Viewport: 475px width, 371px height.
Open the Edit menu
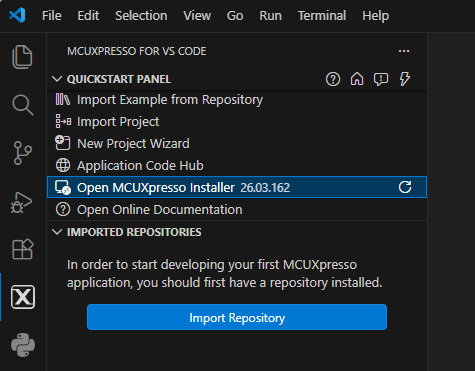88,16
